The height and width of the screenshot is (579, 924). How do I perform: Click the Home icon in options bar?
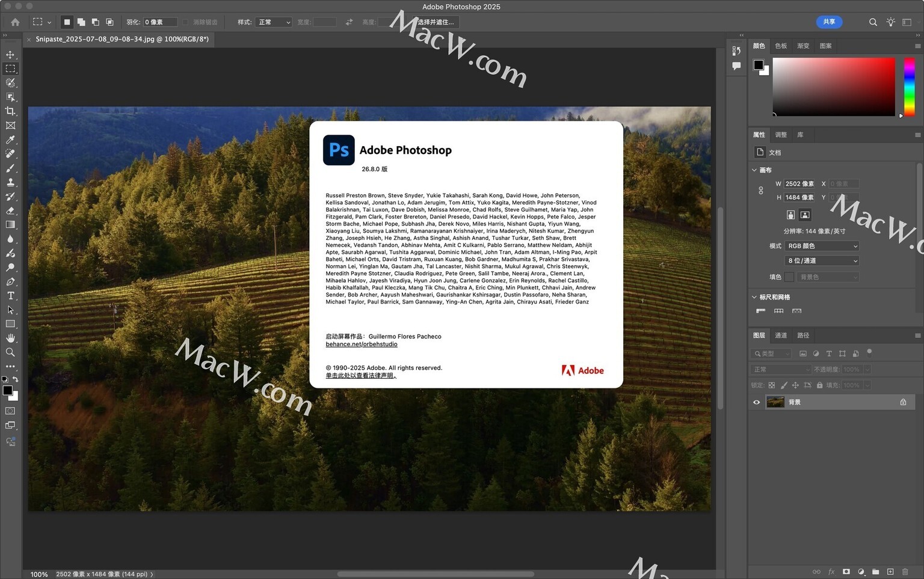click(15, 22)
